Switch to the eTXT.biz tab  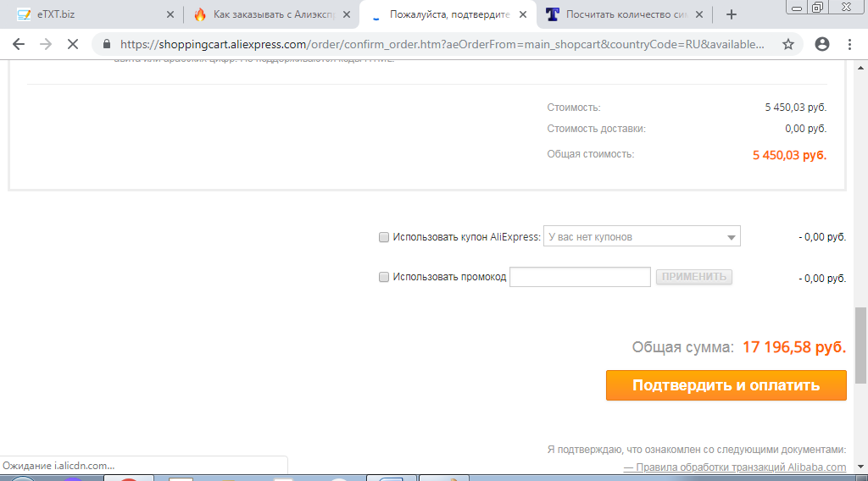(x=85, y=14)
